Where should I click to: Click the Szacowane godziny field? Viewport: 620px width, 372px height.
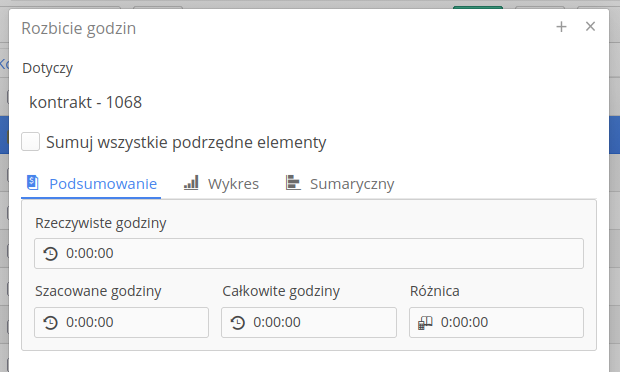[121, 323]
